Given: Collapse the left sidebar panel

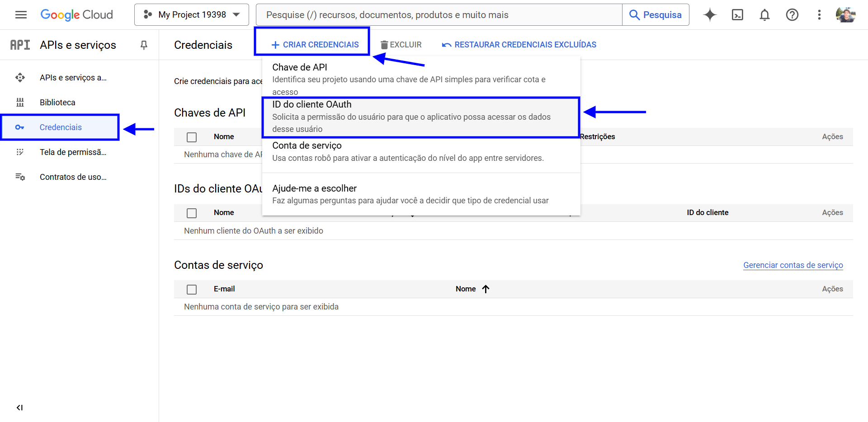Looking at the screenshot, I should click(19, 408).
